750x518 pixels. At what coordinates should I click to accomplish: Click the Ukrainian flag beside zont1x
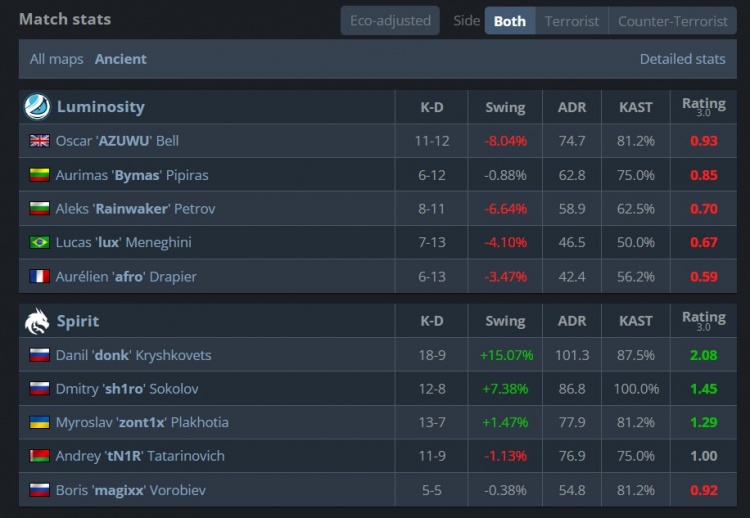(x=39, y=422)
